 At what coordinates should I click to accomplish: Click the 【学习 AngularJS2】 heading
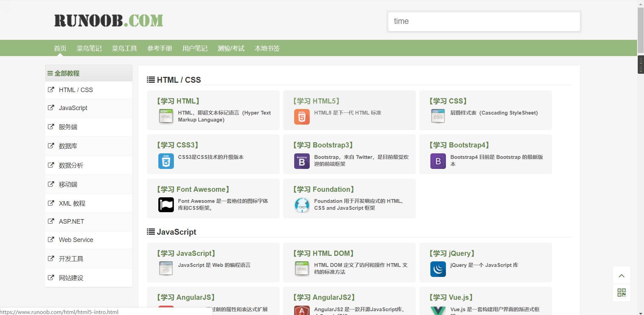324,297
